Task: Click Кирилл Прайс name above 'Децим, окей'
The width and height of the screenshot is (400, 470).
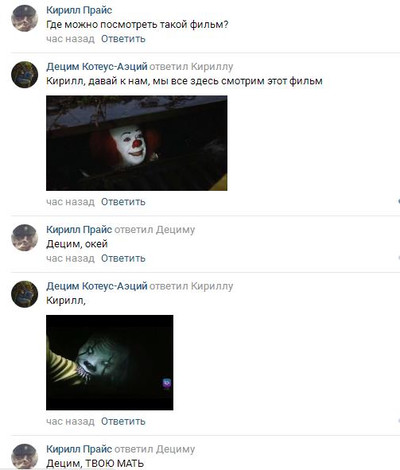Action: (x=79, y=230)
